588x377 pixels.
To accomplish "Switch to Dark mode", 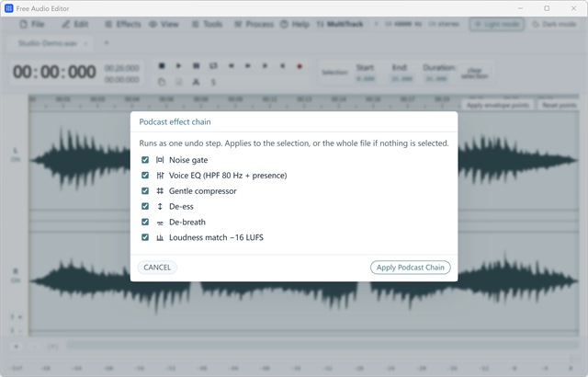I will tap(554, 25).
